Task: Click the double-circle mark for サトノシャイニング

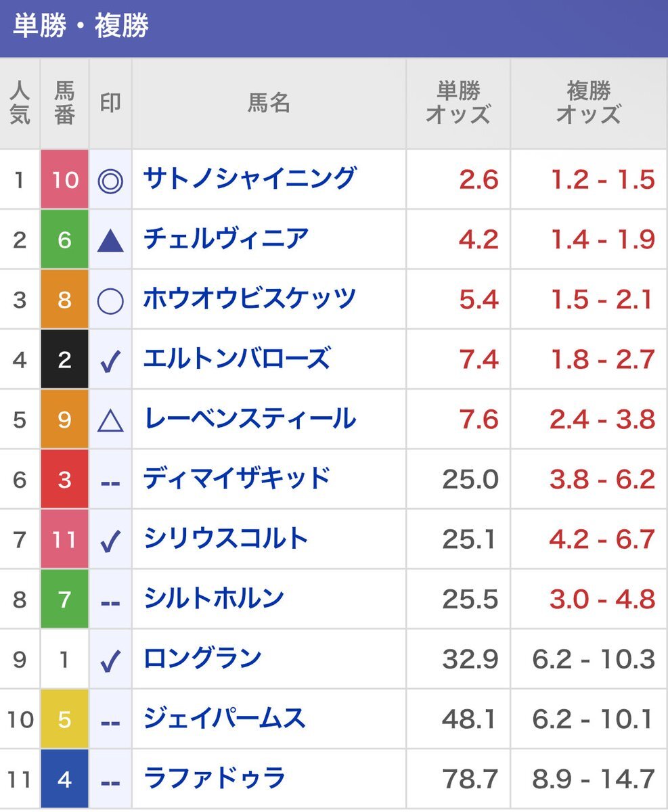Action: pyautogui.click(x=110, y=181)
